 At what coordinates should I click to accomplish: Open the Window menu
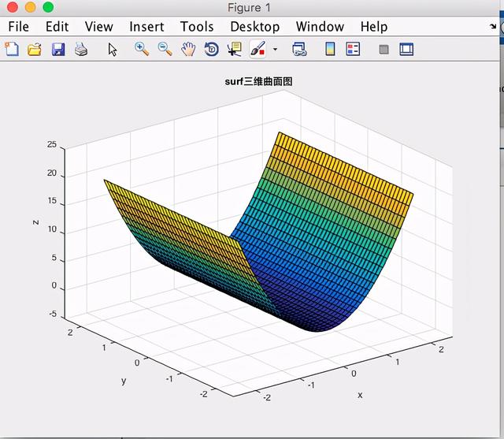[x=320, y=27]
